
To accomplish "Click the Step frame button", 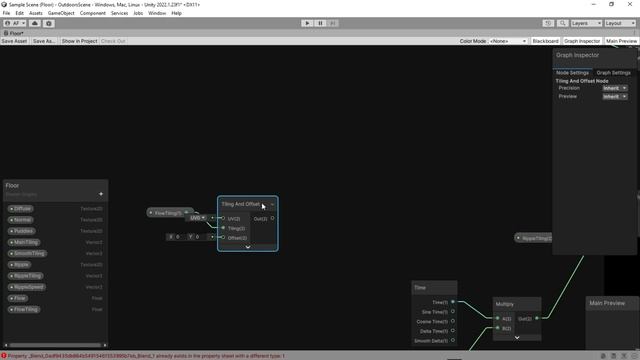I will click(333, 23).
